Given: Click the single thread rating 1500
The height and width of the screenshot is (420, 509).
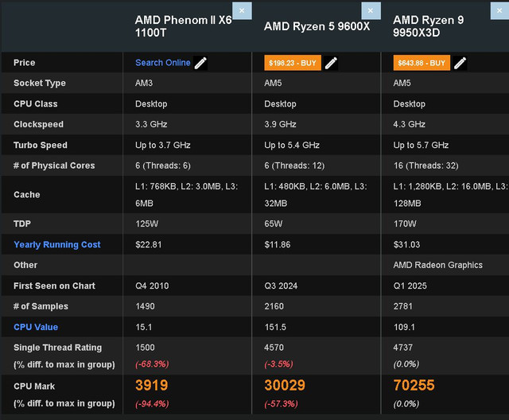Looking at the screenshot, I should pyautogui.click(x=145, y=348).
